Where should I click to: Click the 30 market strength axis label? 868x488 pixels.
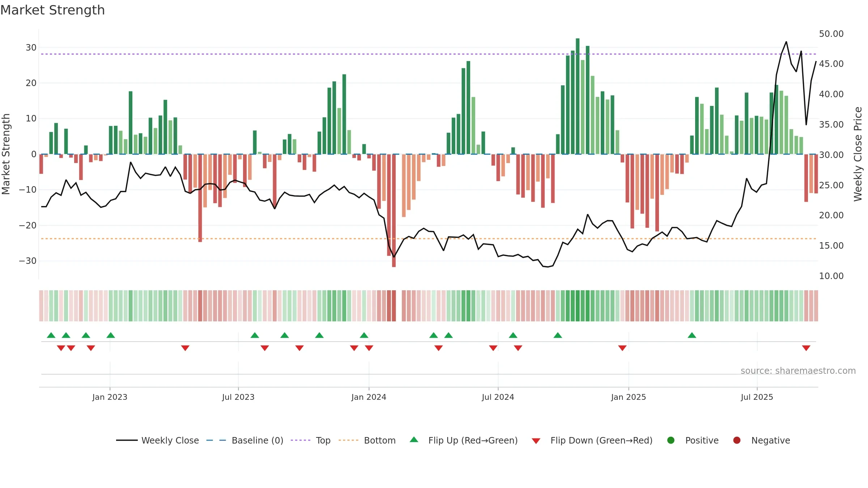coord(31,47)
